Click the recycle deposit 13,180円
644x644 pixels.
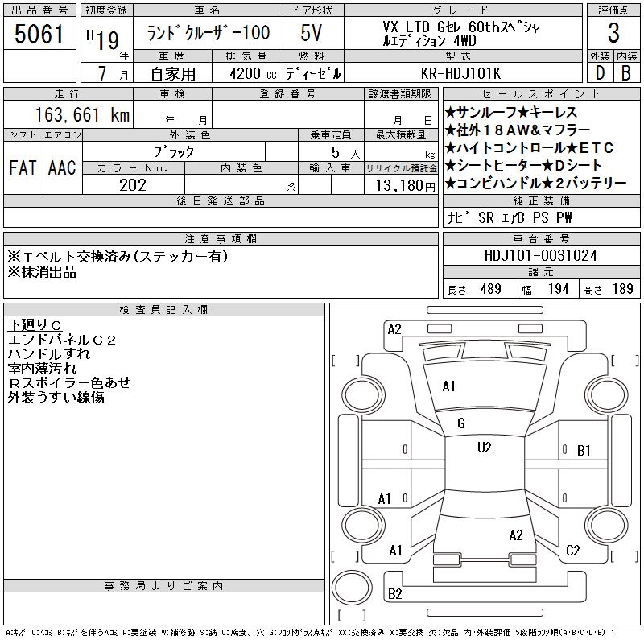coord(406,185)
